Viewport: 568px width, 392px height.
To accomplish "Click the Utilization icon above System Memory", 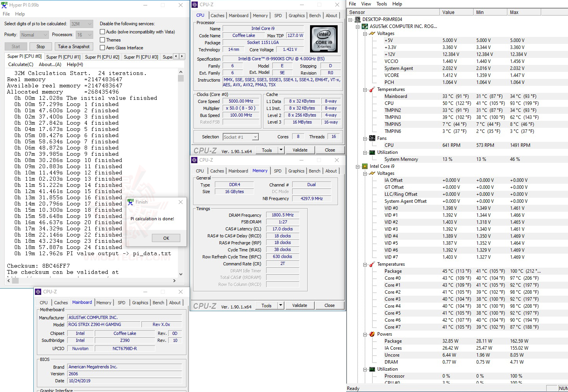I will tap(372, 152).
